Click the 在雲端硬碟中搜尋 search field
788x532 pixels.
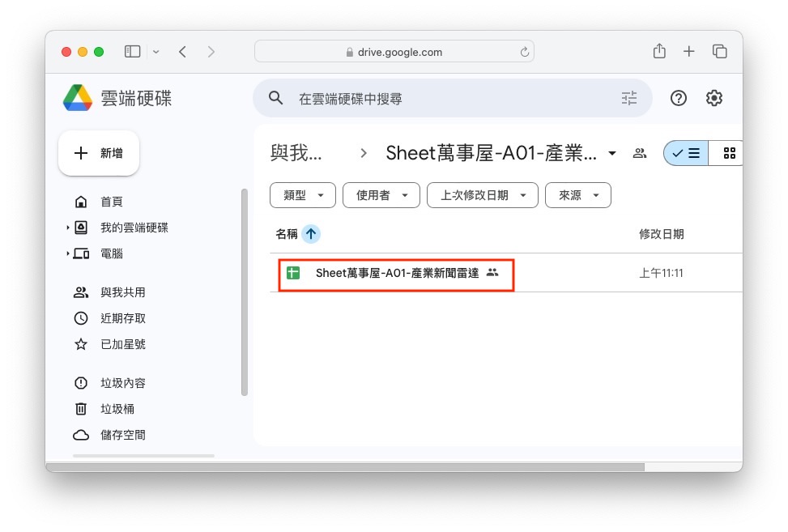pyautogui.click(x=452, y=98)
